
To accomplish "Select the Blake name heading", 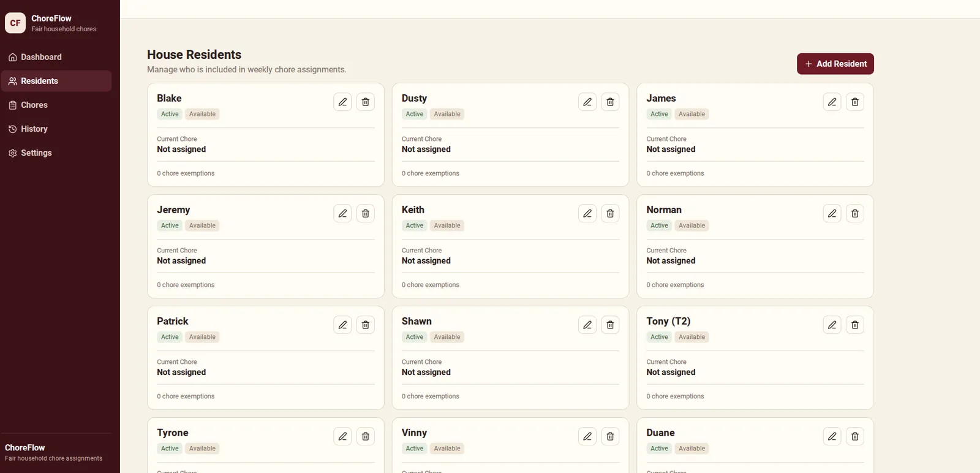I will point(169,98).
